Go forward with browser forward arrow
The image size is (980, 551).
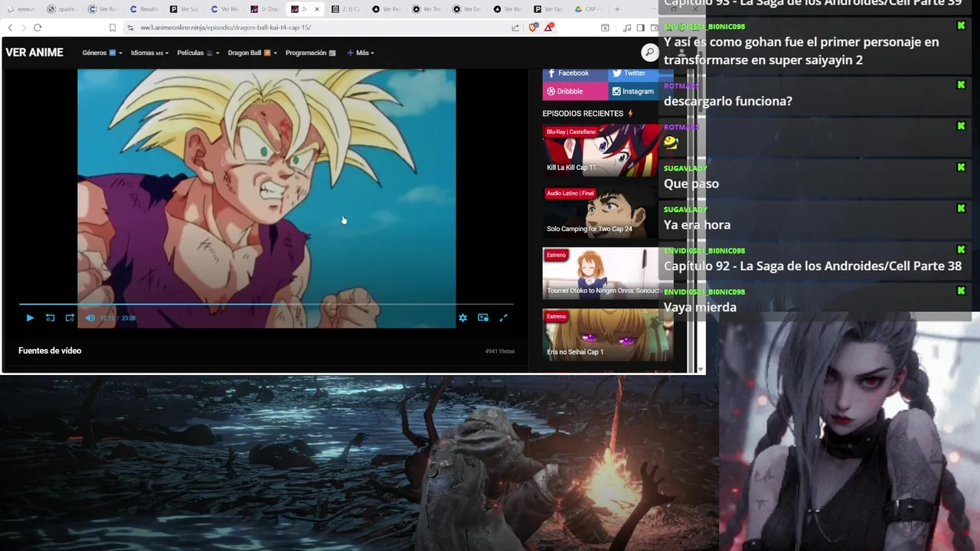pyautogui.click(x=23, y=28)
